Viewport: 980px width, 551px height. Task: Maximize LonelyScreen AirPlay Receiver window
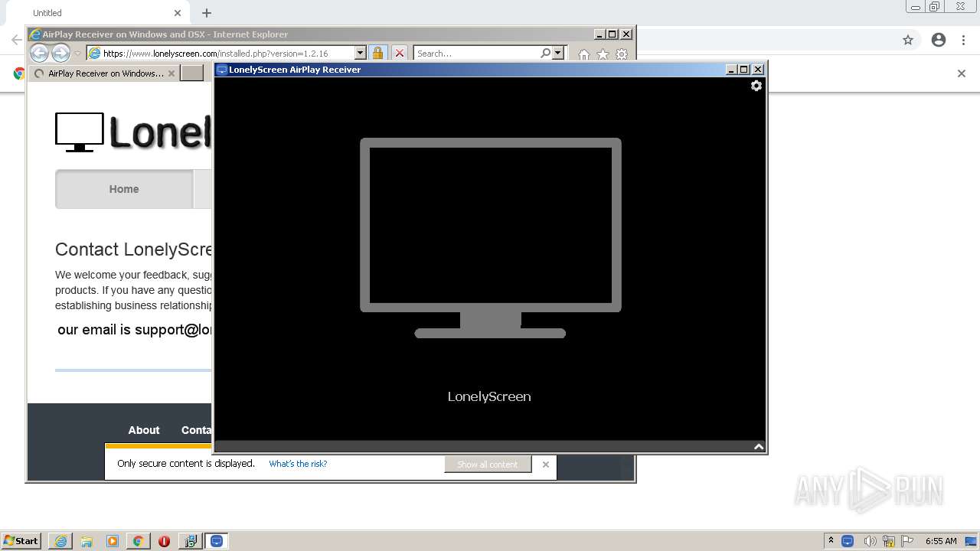743,69
